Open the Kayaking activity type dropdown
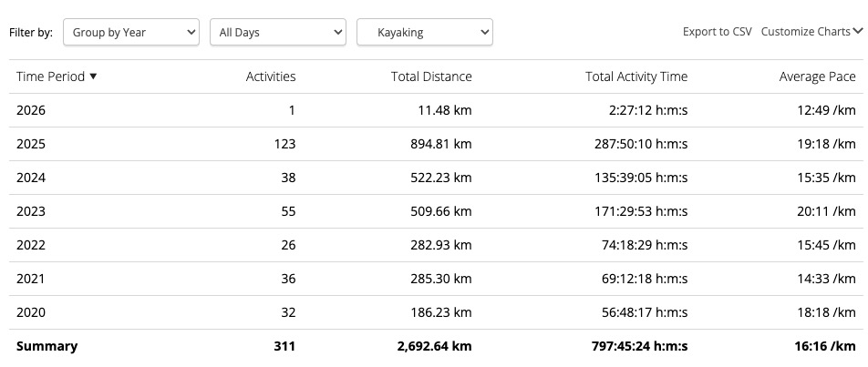The height and width of the screenshot is (367, 868). coord(424,33)
